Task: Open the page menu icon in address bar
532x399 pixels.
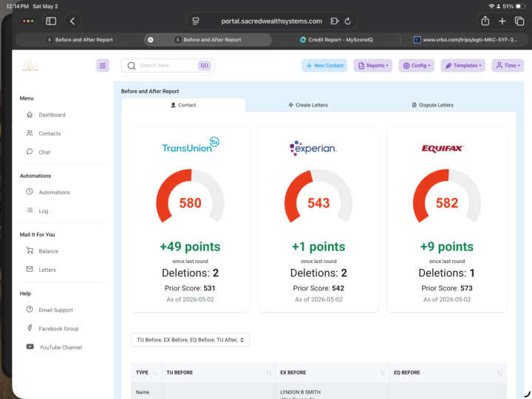Action: (x=196, y=21)
